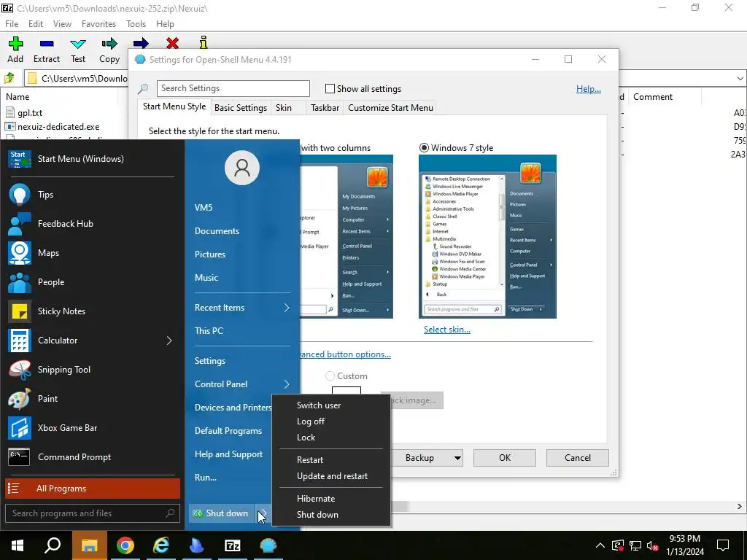Open the 7-Zip Favorites menu
The height and width of the screenshot is (560, 747).
click(98, 24)
